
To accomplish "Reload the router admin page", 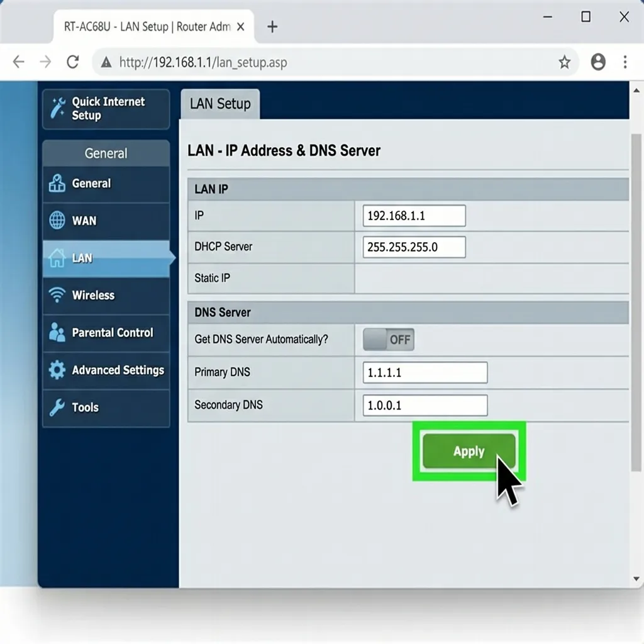I will click(73, 62).
